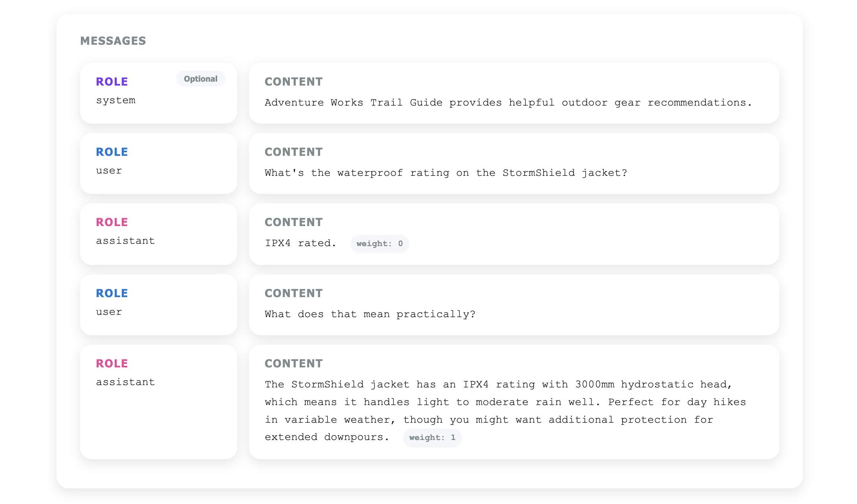Click the pink ROLE label above "IPX4 rated." row
The height and width of the screenshot is (504, 857).
click(112, 222)
